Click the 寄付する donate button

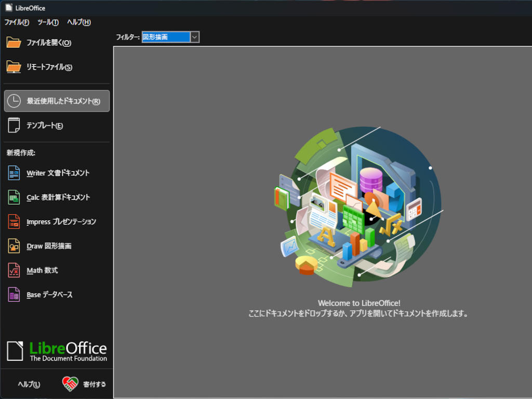coord(84,384)
